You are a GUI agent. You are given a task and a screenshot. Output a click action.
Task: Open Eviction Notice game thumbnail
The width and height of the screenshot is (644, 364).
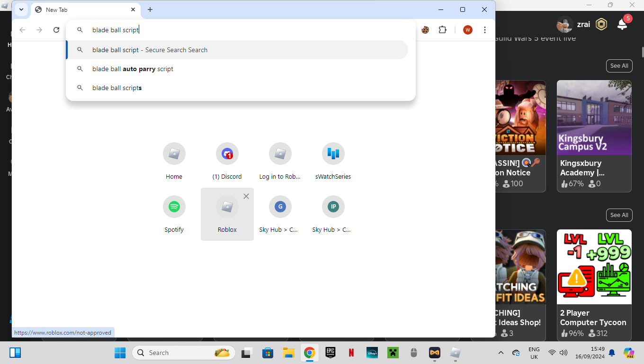tap(521, 118)
